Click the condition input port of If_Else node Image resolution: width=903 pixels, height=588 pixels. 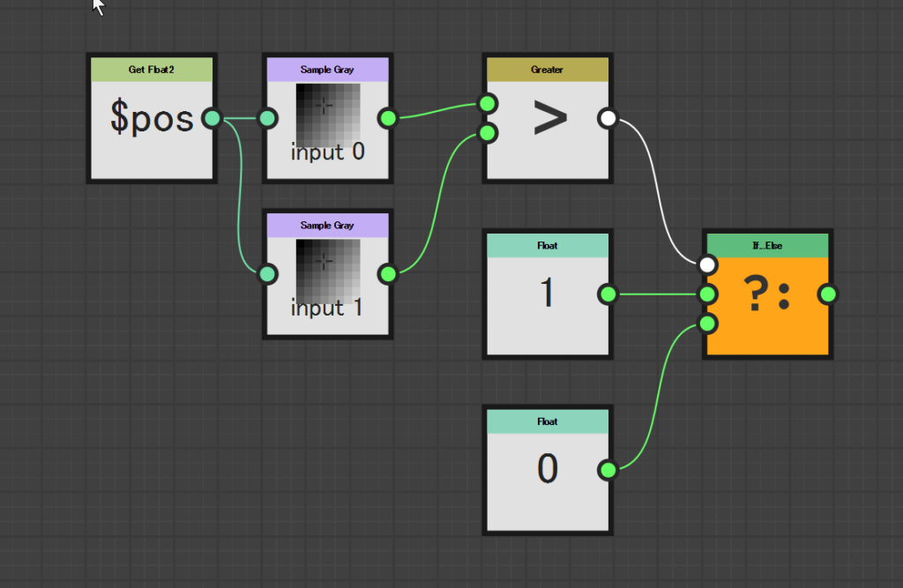[707, 264]
